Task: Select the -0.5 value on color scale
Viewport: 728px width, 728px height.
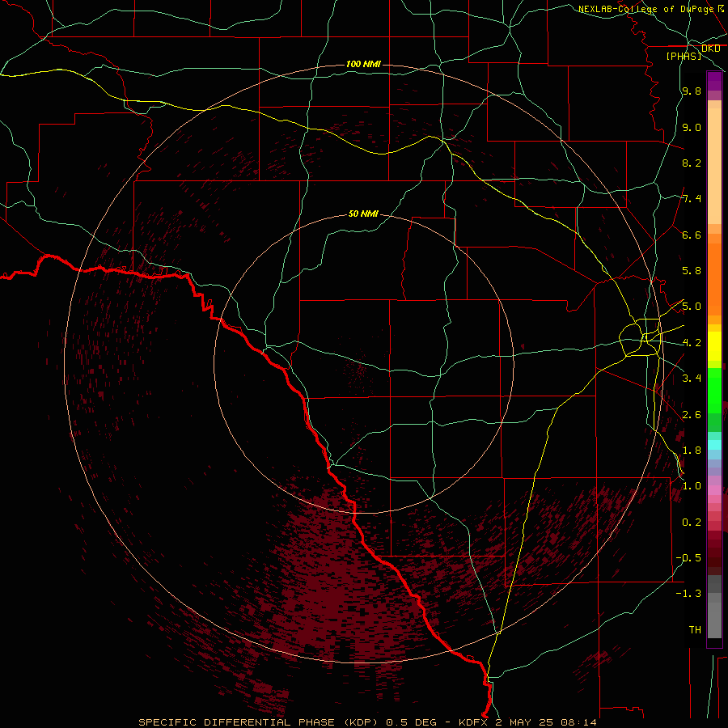Action: (x=688, y=558)
